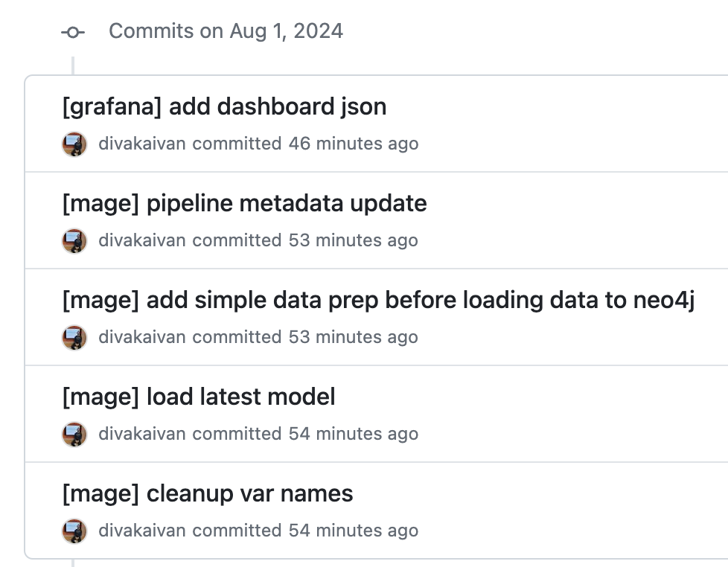This screenshot has height=567, width=728.
Task: Select author divakaivan on the neo4j data prep commit
Action: (x=142, y=337)
